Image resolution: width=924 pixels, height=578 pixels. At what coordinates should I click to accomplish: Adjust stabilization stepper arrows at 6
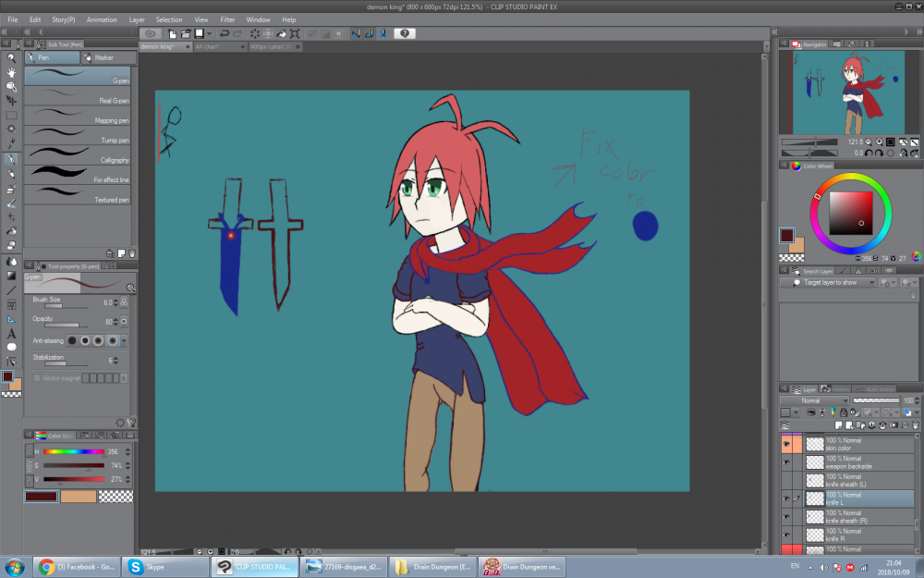(x=115, y=361)
